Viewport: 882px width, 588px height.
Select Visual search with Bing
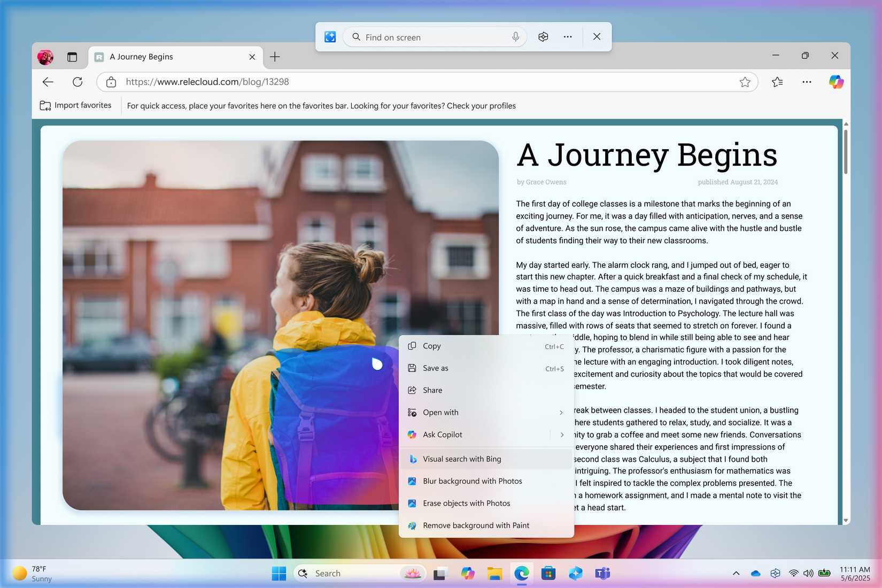click(x=462, y=459)
